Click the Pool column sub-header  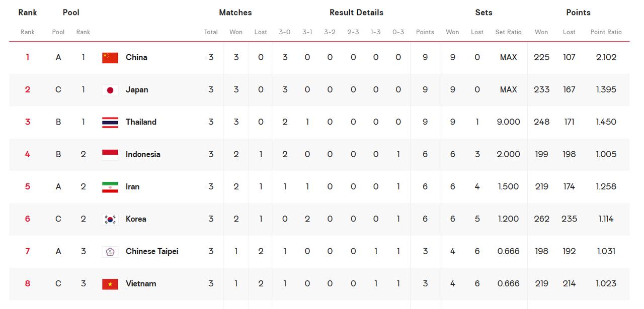coord(58,32)
